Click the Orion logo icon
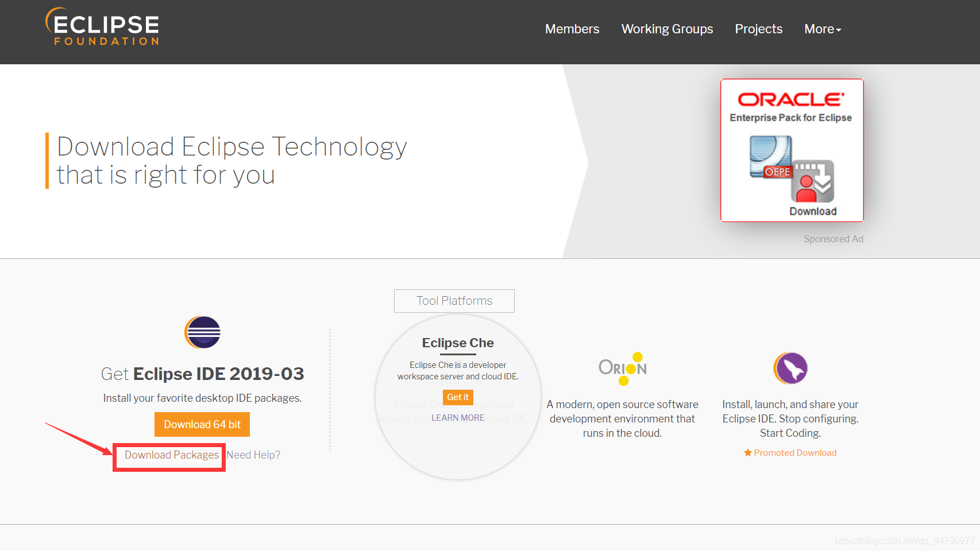The width and height of the screenshot is (980, 551). click(623, 368)
